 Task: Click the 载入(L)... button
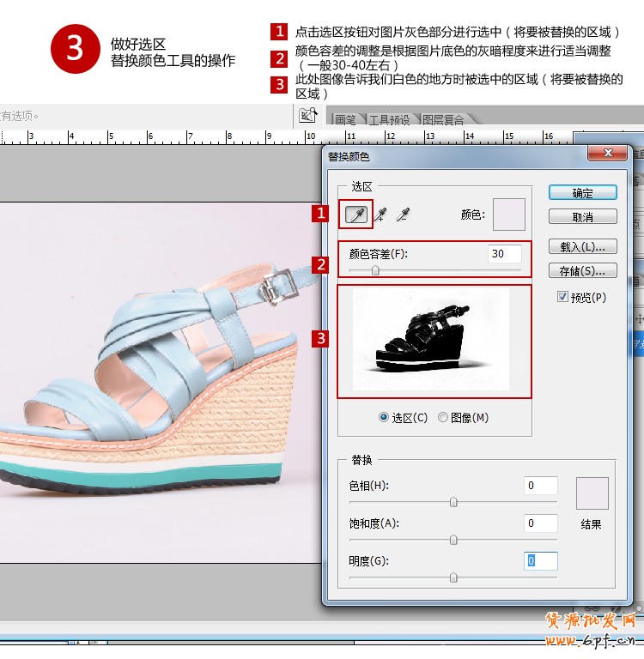point(583,247)
